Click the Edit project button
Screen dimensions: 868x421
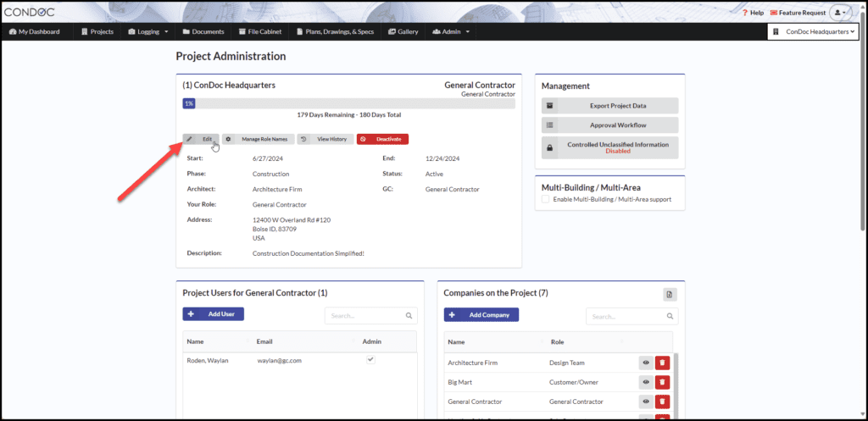pyautogui.click(x=201, y=139)
